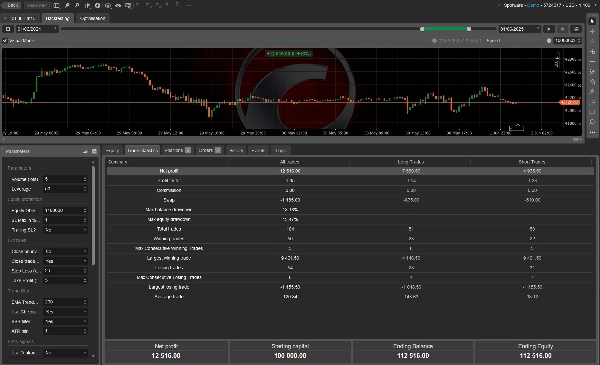Open the Log tab
600x365 pixels.
click(280, 150)
